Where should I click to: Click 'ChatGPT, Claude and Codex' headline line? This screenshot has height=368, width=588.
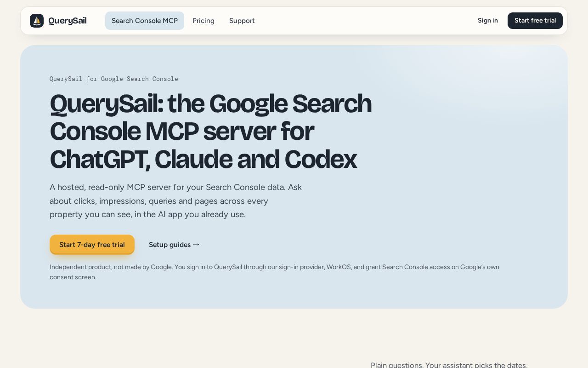[x=203, y=160]
